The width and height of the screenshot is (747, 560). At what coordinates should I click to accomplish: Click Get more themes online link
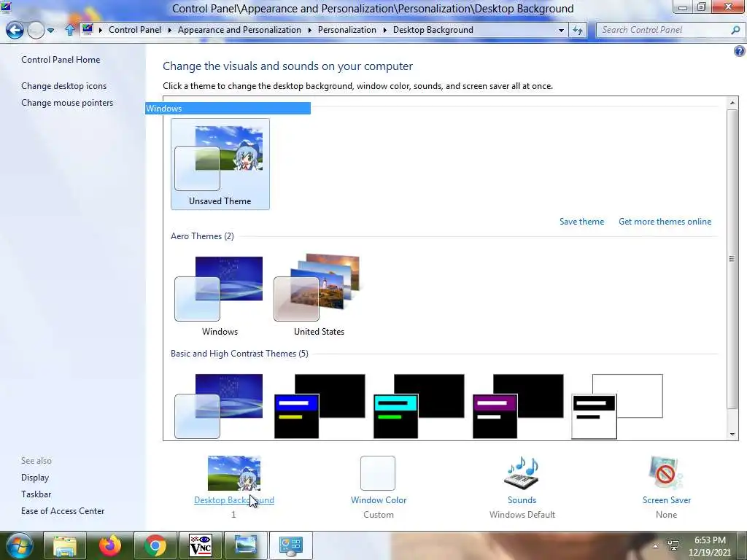[665, 222]
